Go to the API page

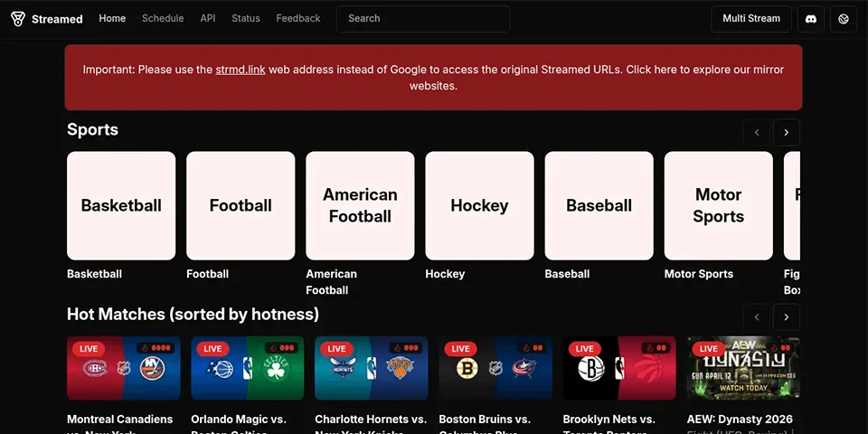(x=208, y=18)
